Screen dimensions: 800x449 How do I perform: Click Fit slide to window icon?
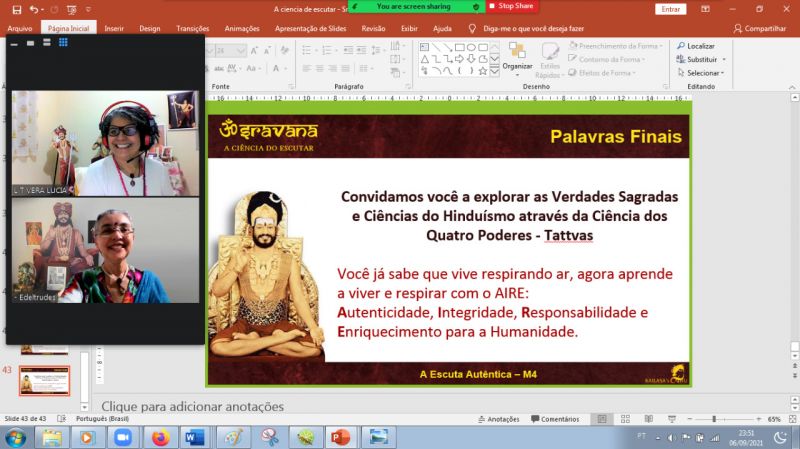[792, 419]
